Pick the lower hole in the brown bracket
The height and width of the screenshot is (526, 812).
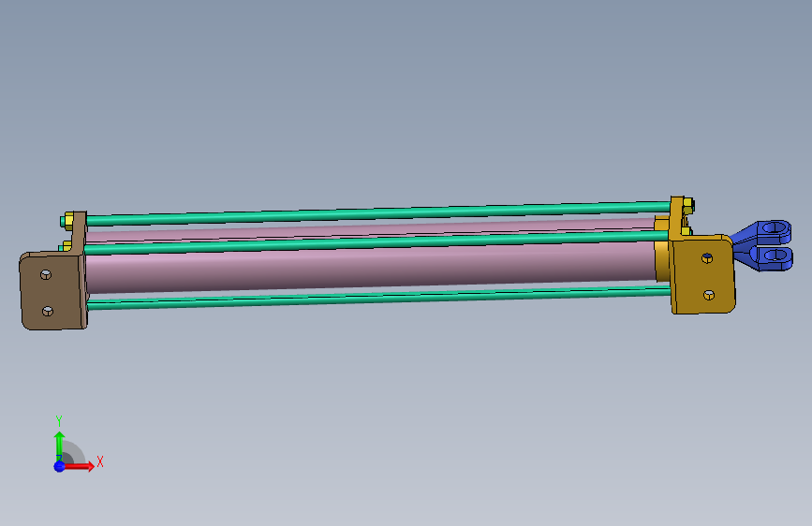tap(48, 311)
